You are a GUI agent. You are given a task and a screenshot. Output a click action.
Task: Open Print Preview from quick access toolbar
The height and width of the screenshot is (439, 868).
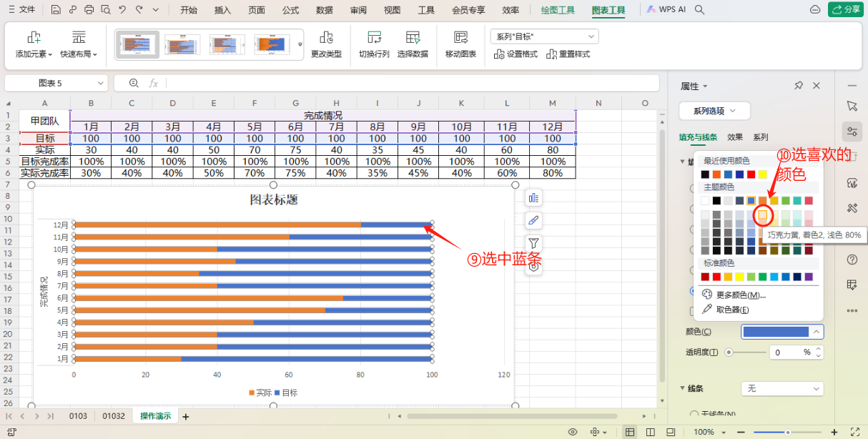coord(105,10)
